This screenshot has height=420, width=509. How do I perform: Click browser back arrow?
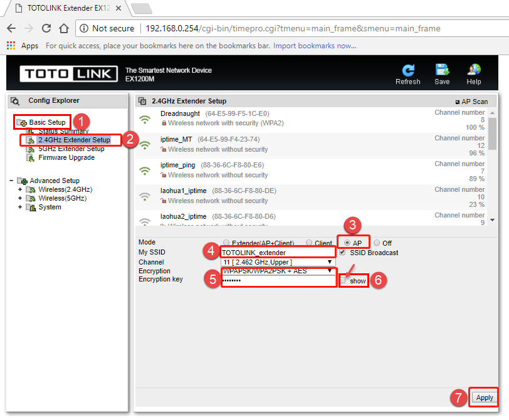click(x=11, y=29)
